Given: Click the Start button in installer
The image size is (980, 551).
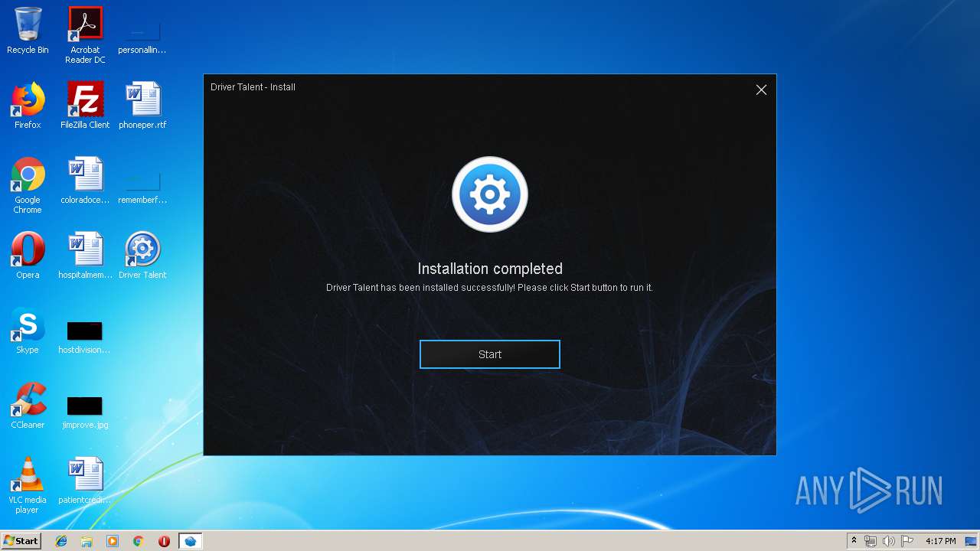Looking at the screenshot, I should click(x=490, y=354).
